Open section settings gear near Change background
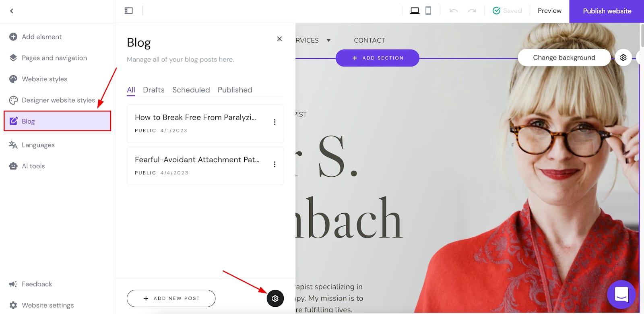The height and width of the screenshot is (314, 644). click(x=623, y=58)
